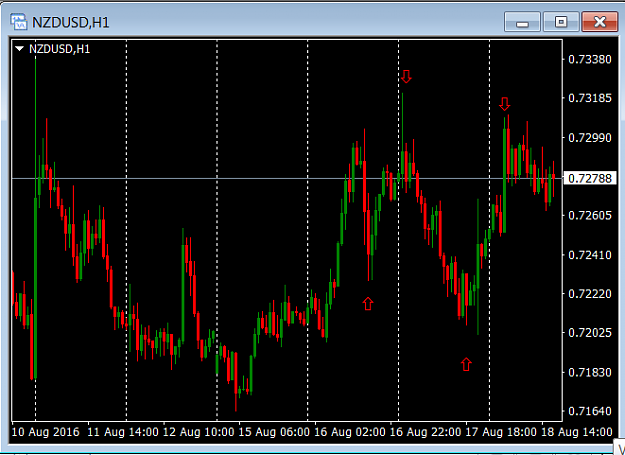Click the 16 Aug 22:00 time label

click(x=425, y=432)
